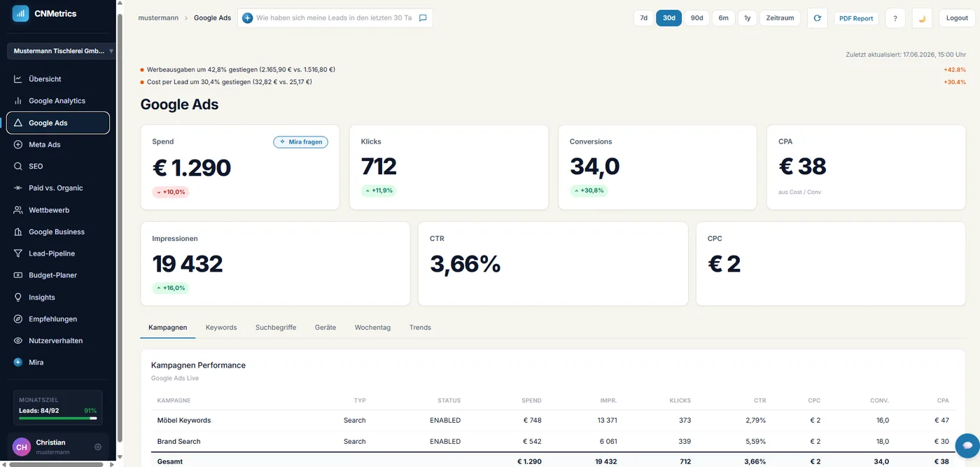This screenshot has height=467, width=980.
Task: Click the Conversions +30,8% change badge
Action: pos(588,190)
